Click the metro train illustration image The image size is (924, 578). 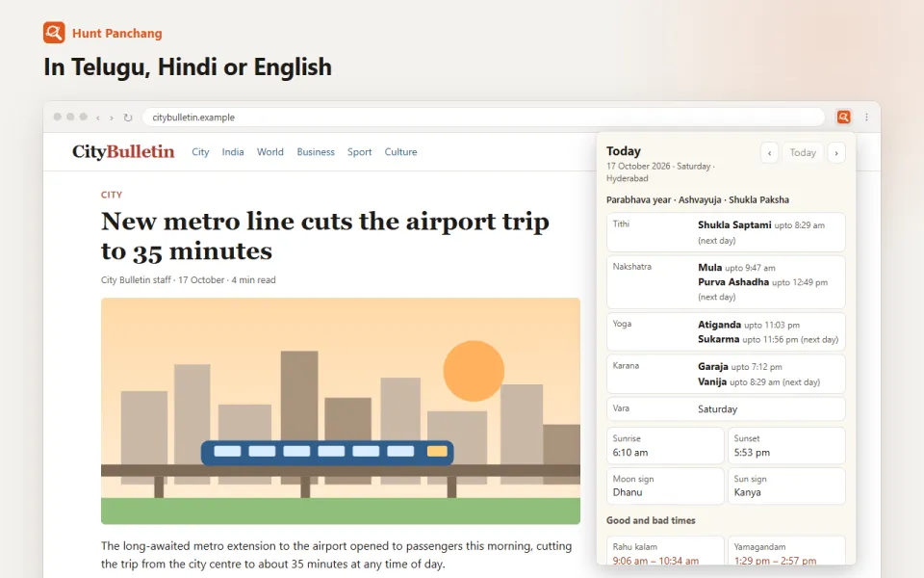341,411
